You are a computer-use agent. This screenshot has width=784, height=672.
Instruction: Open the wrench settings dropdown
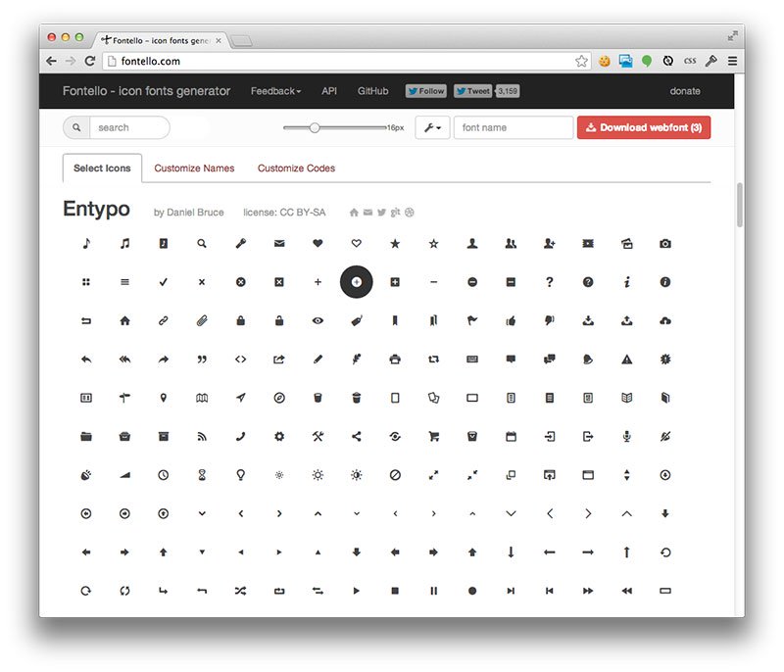[431, 127]
